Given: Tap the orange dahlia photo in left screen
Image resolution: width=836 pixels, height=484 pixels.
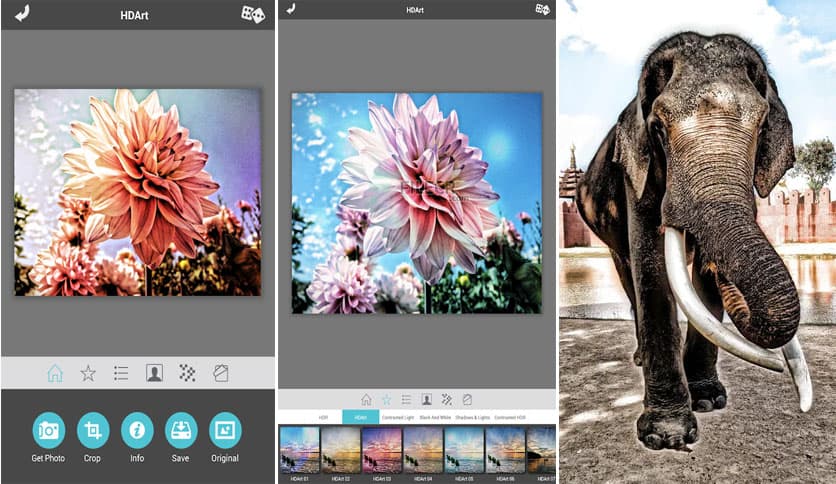Looking at the screenshot, I should pos(138,192).
